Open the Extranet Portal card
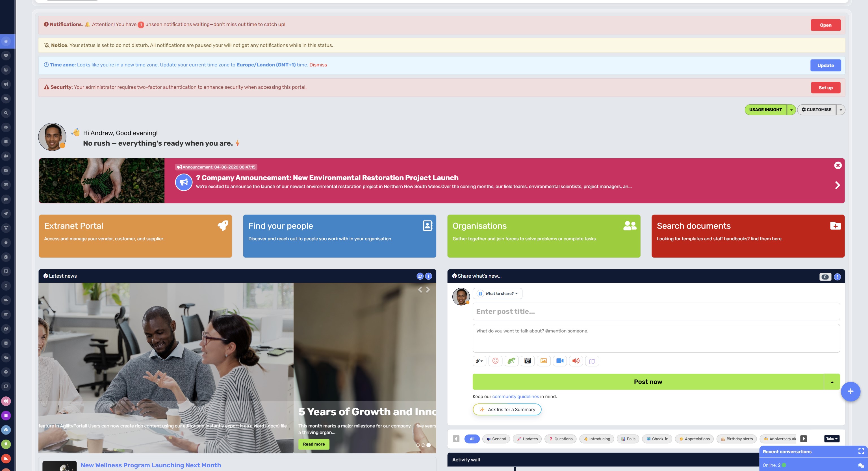 point(135,236)
